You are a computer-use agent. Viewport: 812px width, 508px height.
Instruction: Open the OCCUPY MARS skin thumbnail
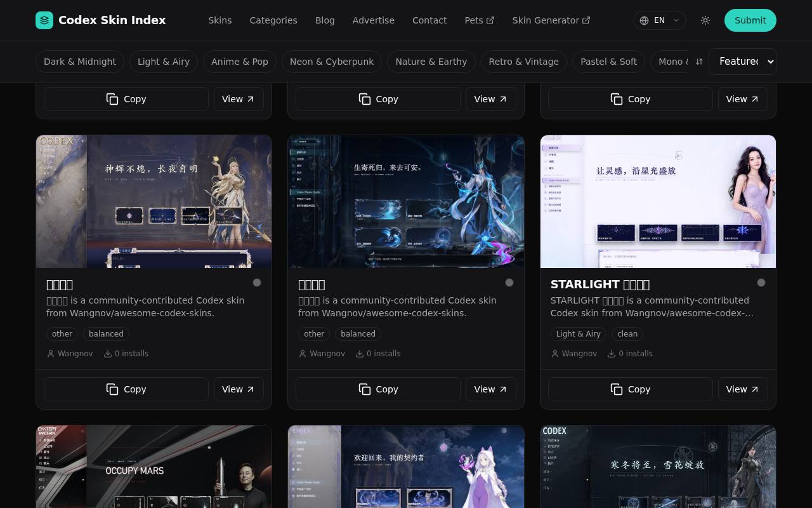(154, 467)
